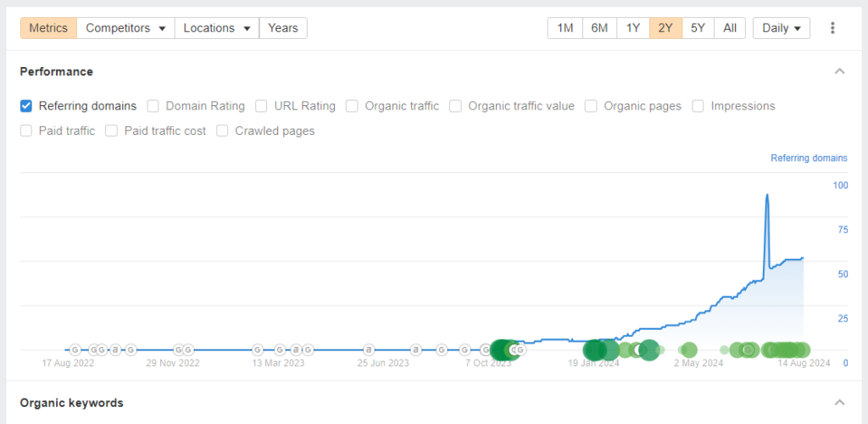Select the 1M time range
This screenshot has width=868, height=424.
(565, 28)
